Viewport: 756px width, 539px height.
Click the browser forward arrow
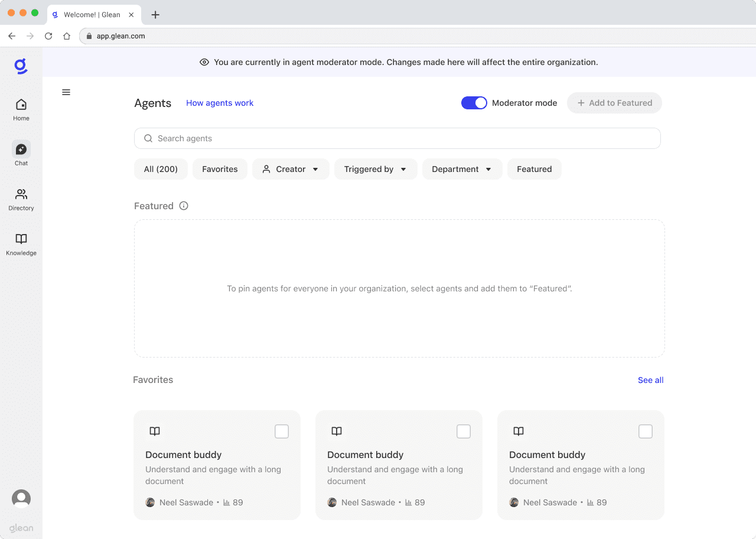30,36
